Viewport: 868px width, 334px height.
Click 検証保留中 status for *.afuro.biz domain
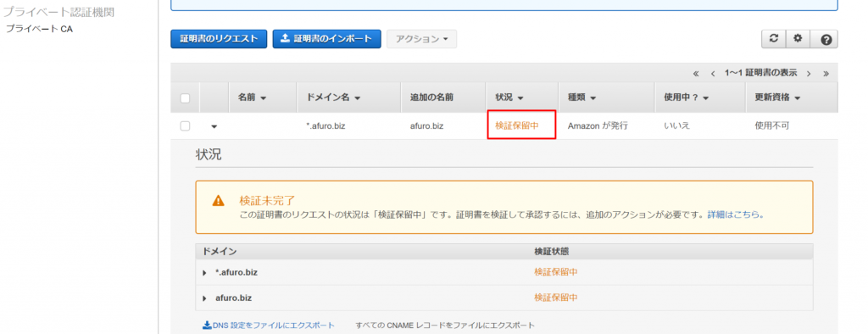pos(556,272)
